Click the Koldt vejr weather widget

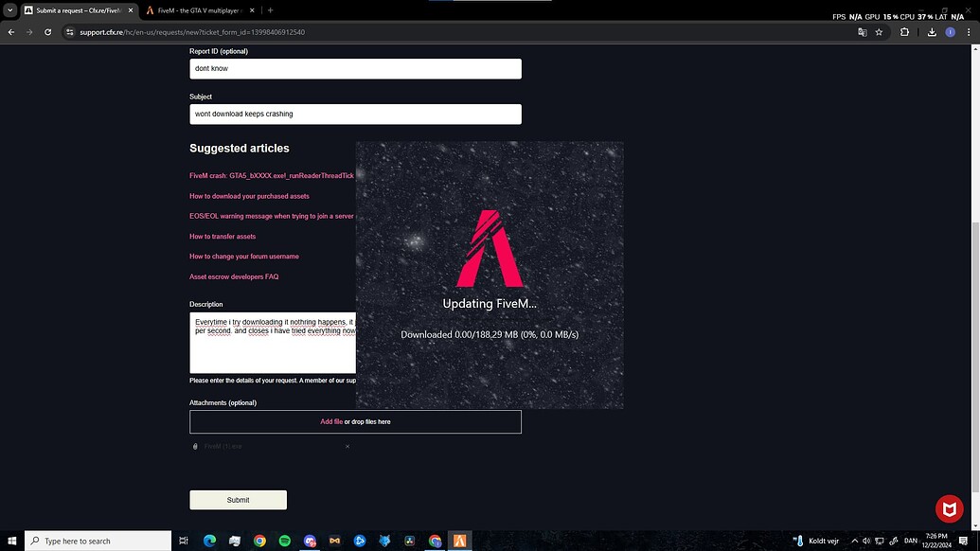815,541
